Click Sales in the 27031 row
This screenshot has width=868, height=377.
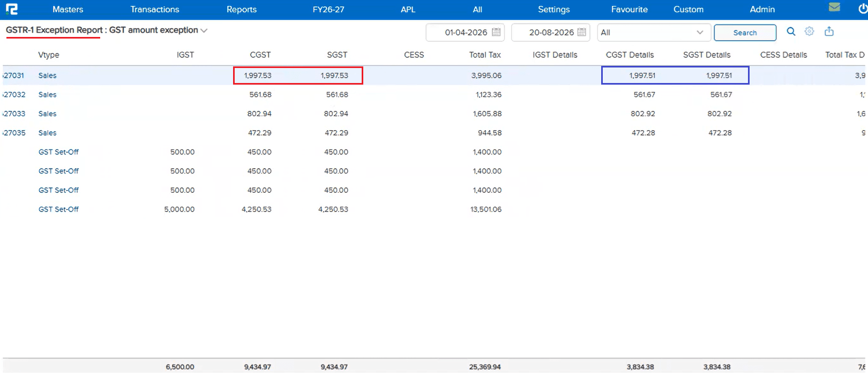click(47, 76)
